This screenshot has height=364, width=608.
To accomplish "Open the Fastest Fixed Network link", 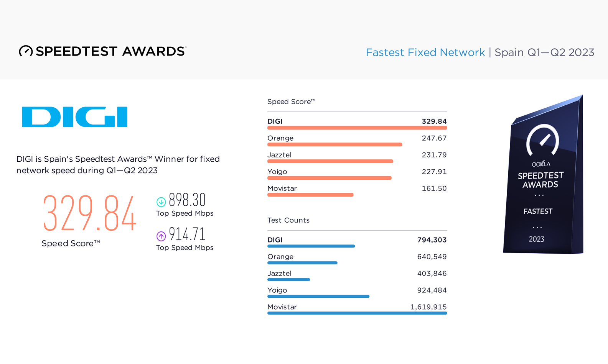I will click(425, 52).
